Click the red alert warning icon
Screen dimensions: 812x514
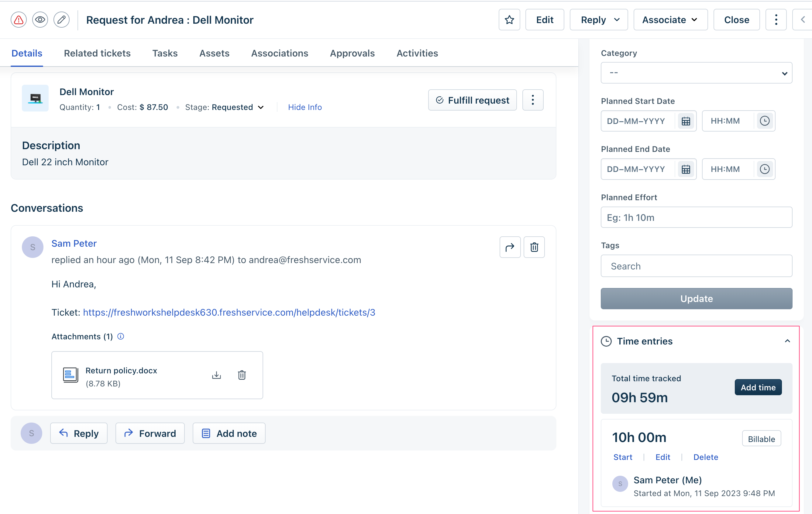click(x=19, y=20)
